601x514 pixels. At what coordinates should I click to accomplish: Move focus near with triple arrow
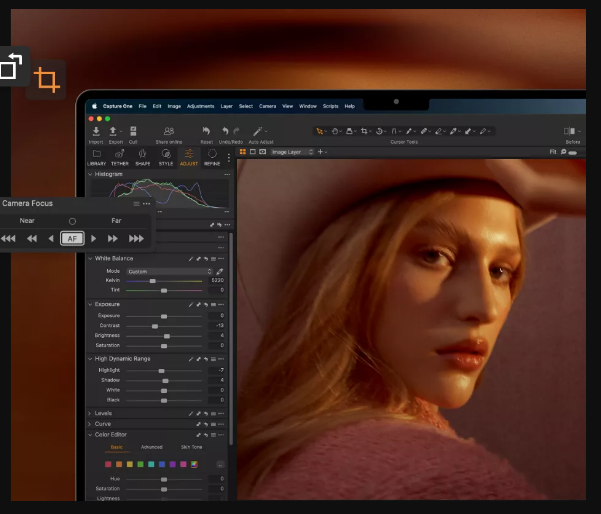[x=8, y=238]
